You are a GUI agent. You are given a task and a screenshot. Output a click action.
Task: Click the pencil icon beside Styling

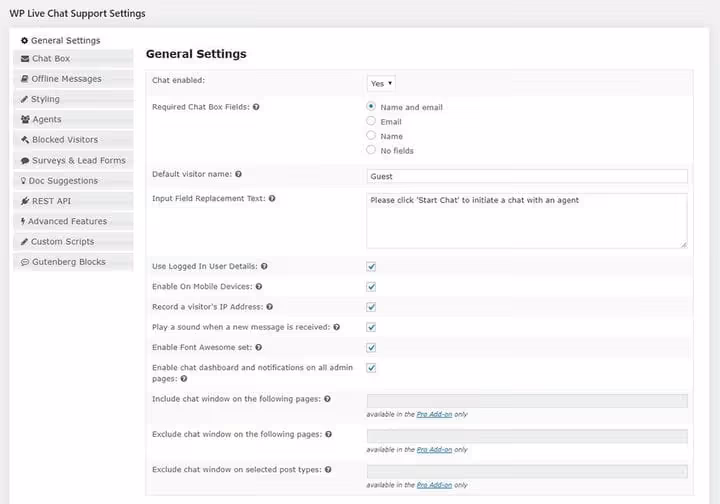tap(24, 99)
